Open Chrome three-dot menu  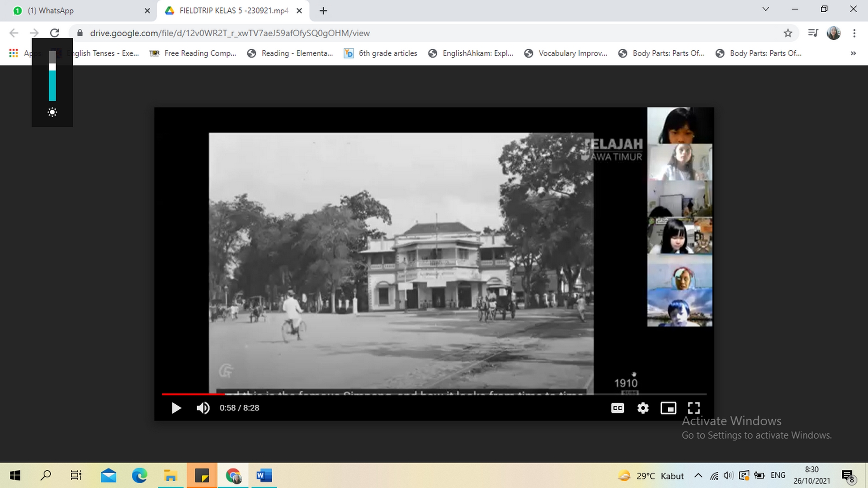[x=854, y=33]
